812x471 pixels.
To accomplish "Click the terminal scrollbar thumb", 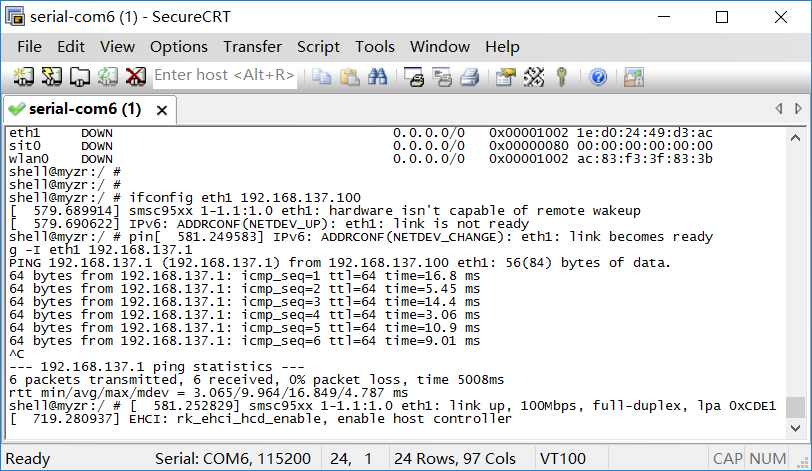I will (795, 407).
